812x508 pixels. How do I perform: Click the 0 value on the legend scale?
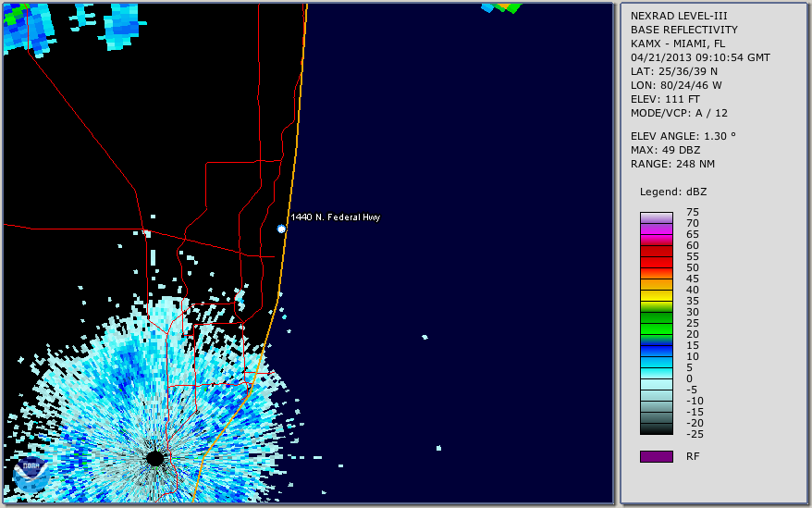[689, 379]
